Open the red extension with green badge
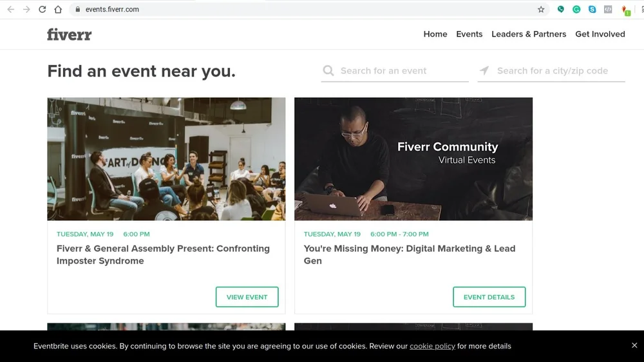 [625, 11]
